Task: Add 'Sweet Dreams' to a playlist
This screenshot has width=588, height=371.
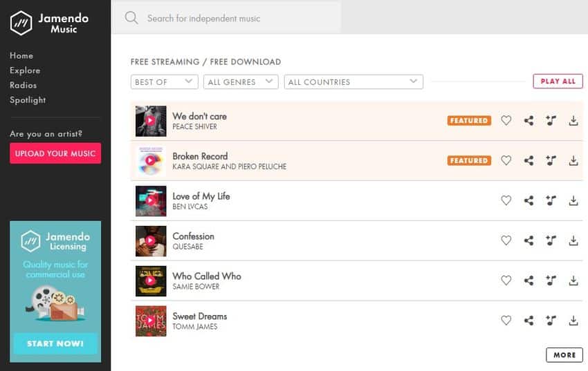Action: pos(551,321)
